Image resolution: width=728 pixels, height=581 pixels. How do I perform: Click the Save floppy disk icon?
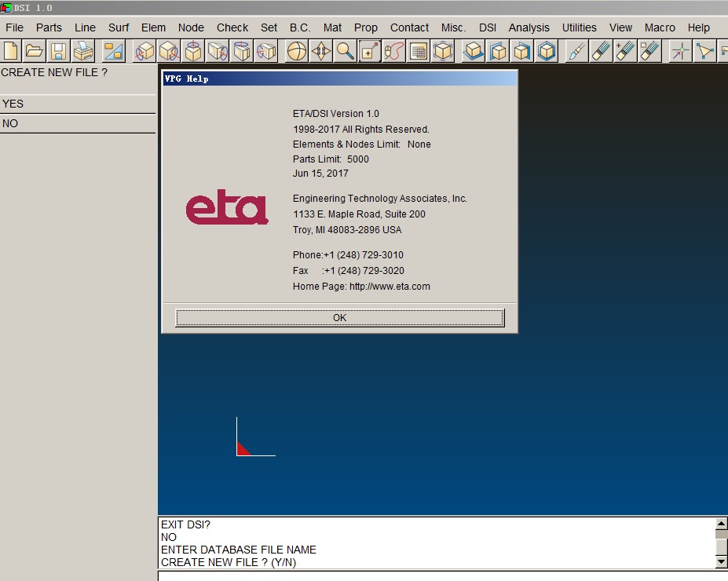click(58, 51)
